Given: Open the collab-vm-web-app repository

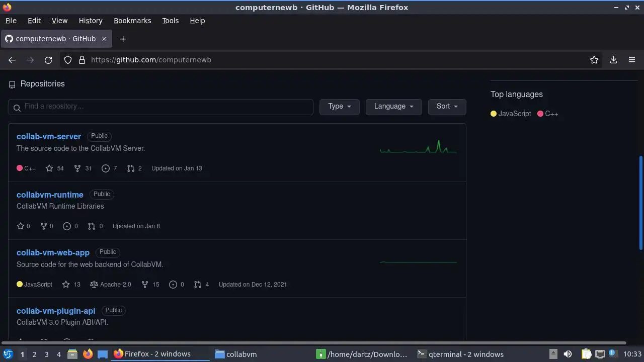Looking at the screenshot, I should tap(53, 252).
